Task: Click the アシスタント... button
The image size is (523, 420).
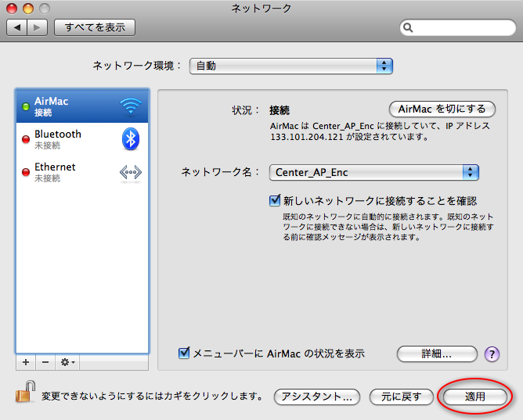Action: [x=317, y=397]
